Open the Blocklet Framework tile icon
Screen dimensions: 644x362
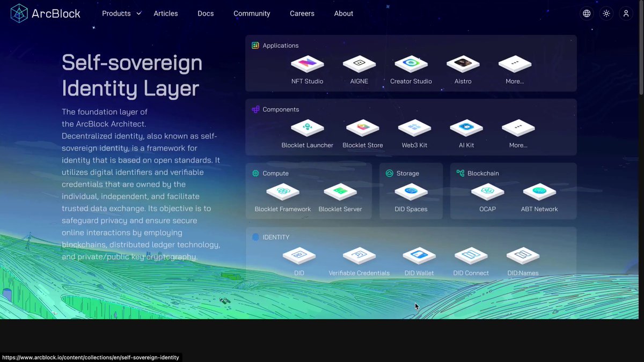coord(283,191)
